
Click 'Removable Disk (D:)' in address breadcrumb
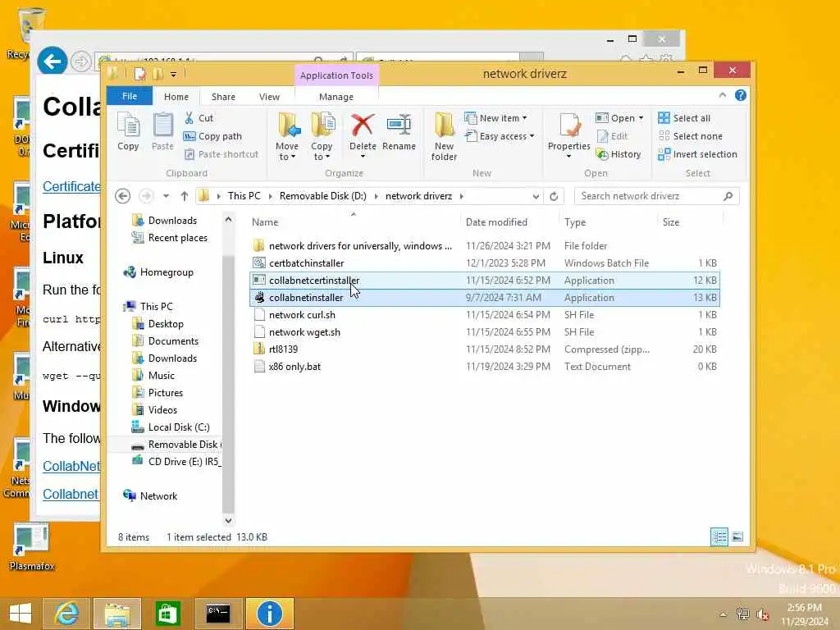pyautogui.click(x=323, y=196)
